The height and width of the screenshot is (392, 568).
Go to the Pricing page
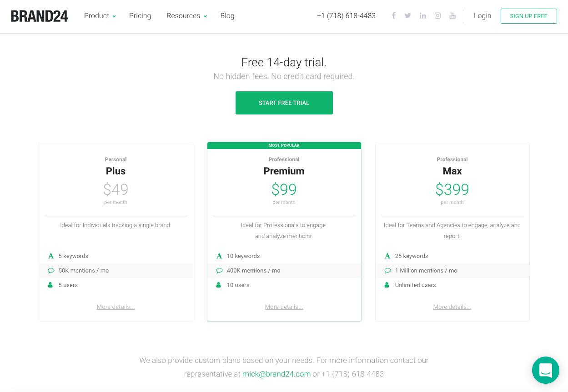click(140, 16)
